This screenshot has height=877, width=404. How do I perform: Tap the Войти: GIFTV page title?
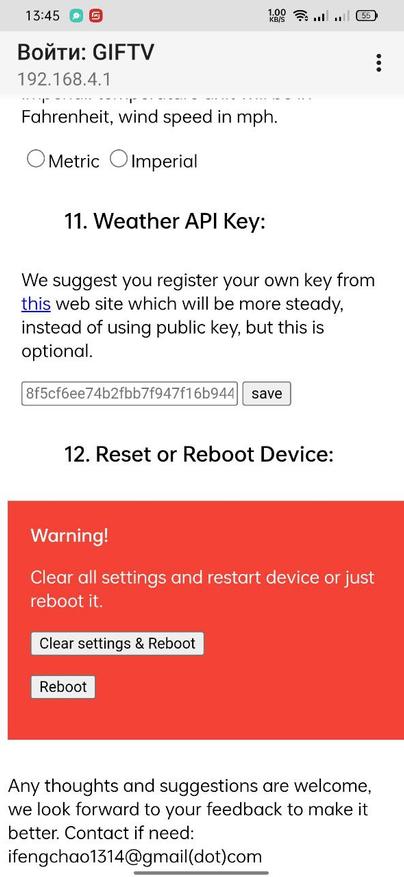(86, 52)
